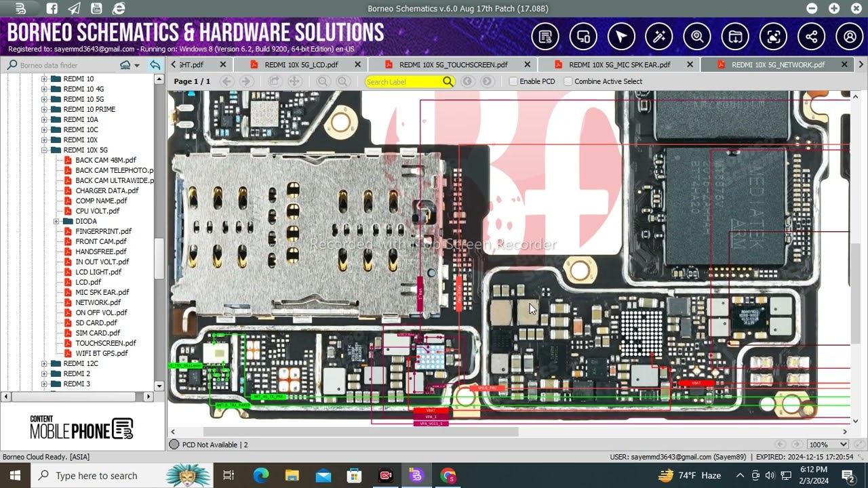The image size is (868, 488).
Task: Open NETWORK.pdf in the tree
Action: (x=98, y=302)
